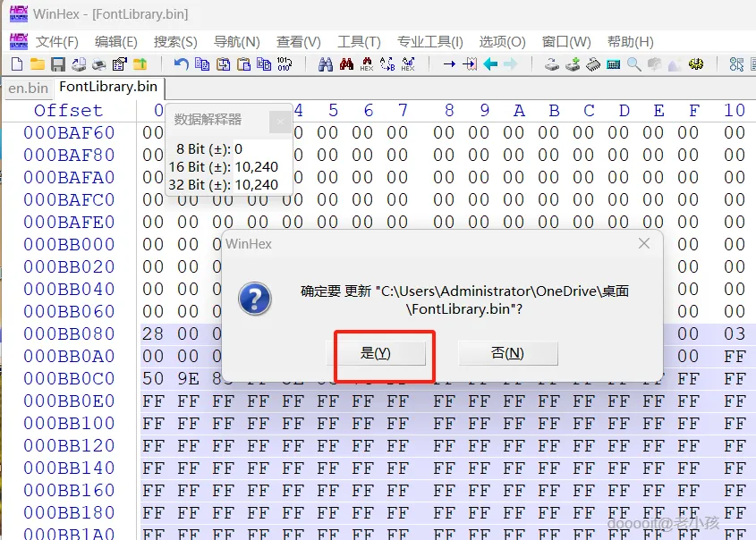Close the WinHex confirmation dialog
The height and width of the screenshot is (540, 756).
644,243
